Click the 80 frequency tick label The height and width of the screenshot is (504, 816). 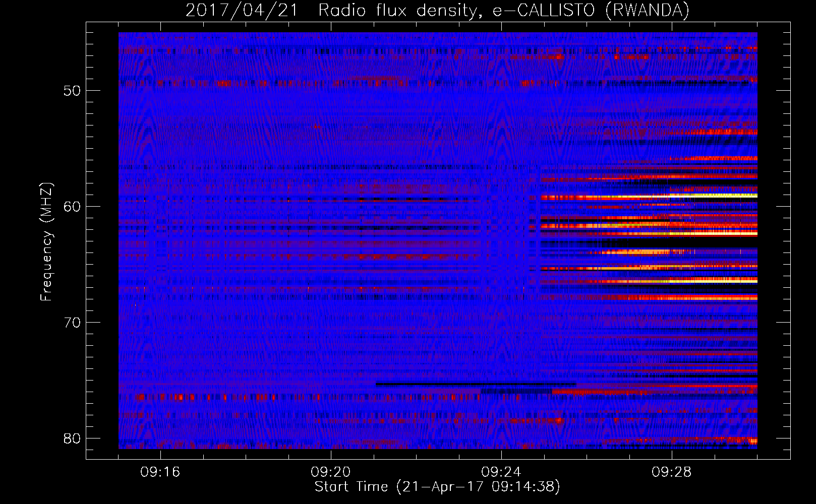tap(72, 438)
